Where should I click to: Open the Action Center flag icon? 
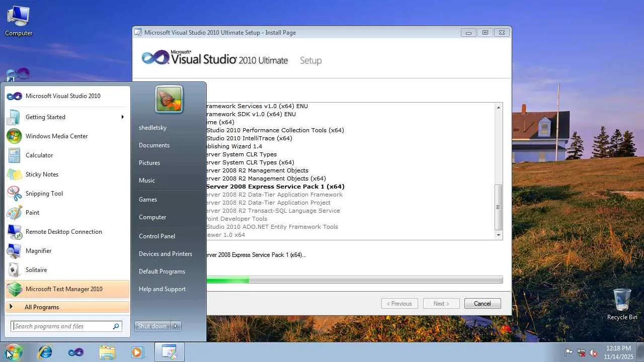coord(569,352)
